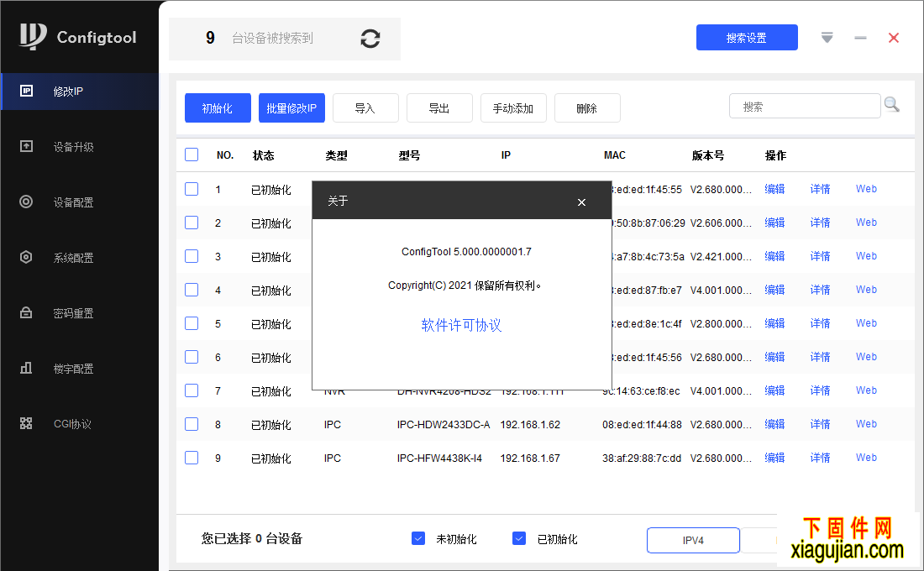Check the checkbox for device row 2
The image size is (924, 571).
pyautogui.click(x=192, y=223)
